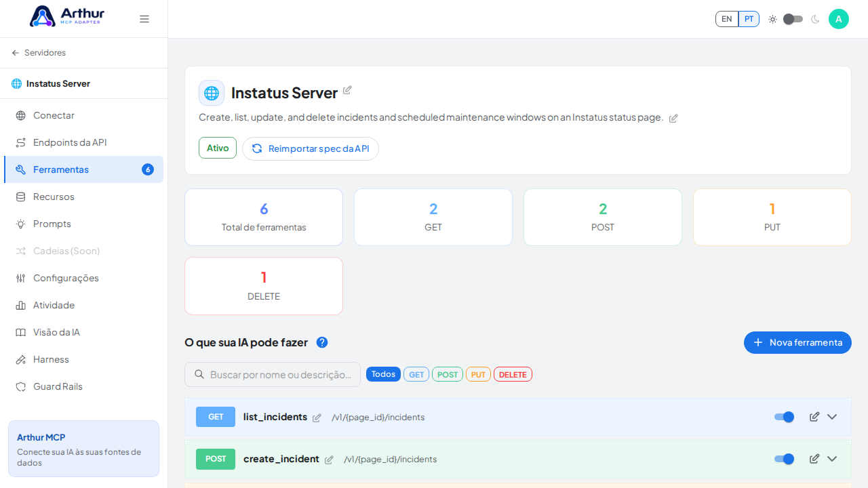Toggle the dark mode switch
Viewport: 868px width, 488px height.
click(793, 19)
